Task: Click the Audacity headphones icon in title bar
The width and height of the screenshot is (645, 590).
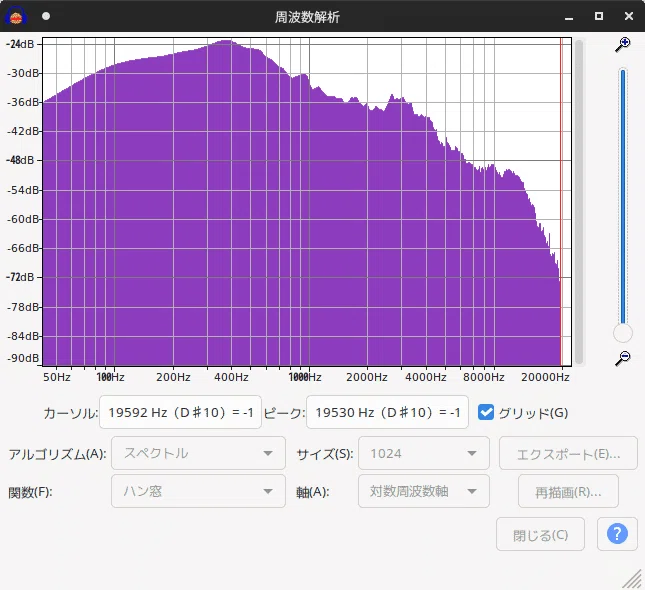Action: point(16,16)
